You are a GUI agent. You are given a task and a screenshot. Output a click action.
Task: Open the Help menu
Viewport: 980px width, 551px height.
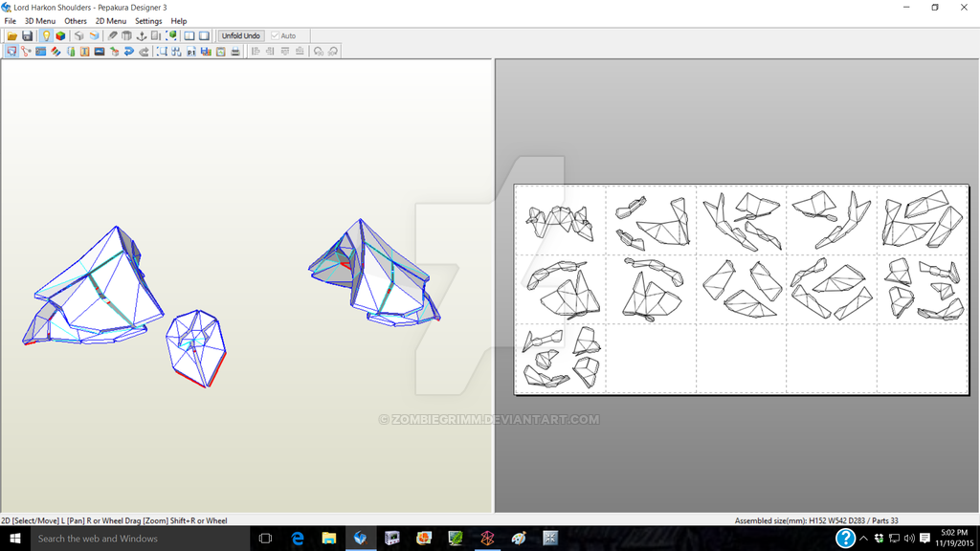(x=179, y=21)
